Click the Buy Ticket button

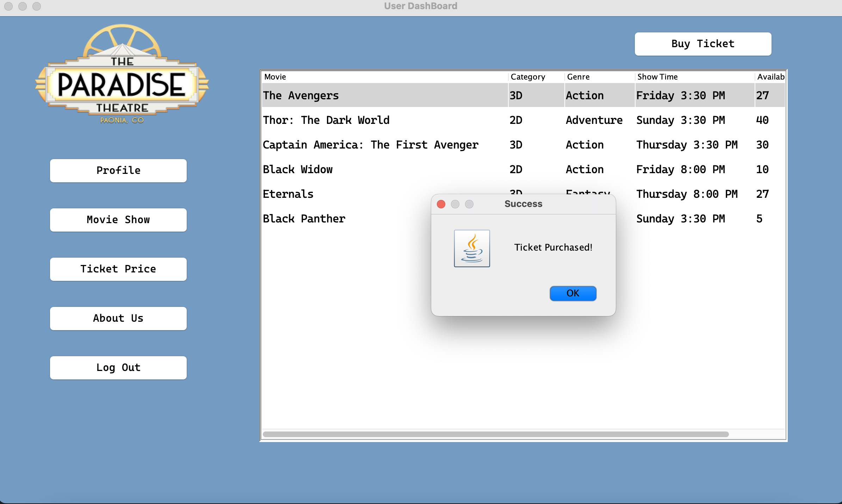coord(702,44)
